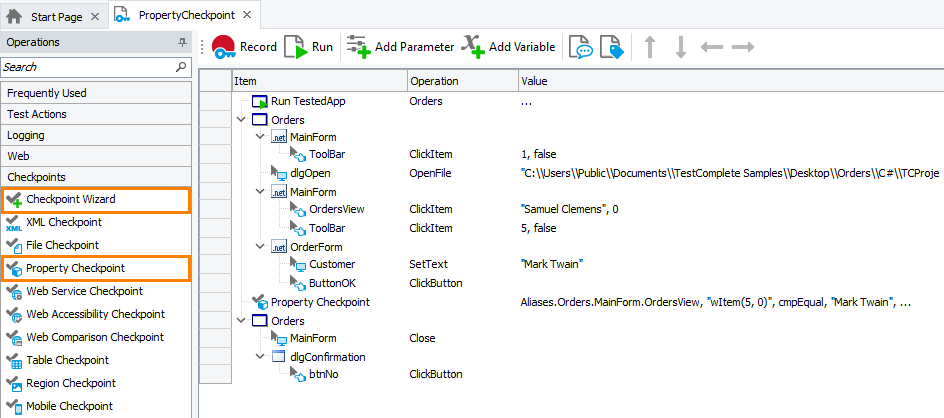This screenshot has height=418, width=944.
Task: Collapse the OrderForm tree node
Action: 260,247
